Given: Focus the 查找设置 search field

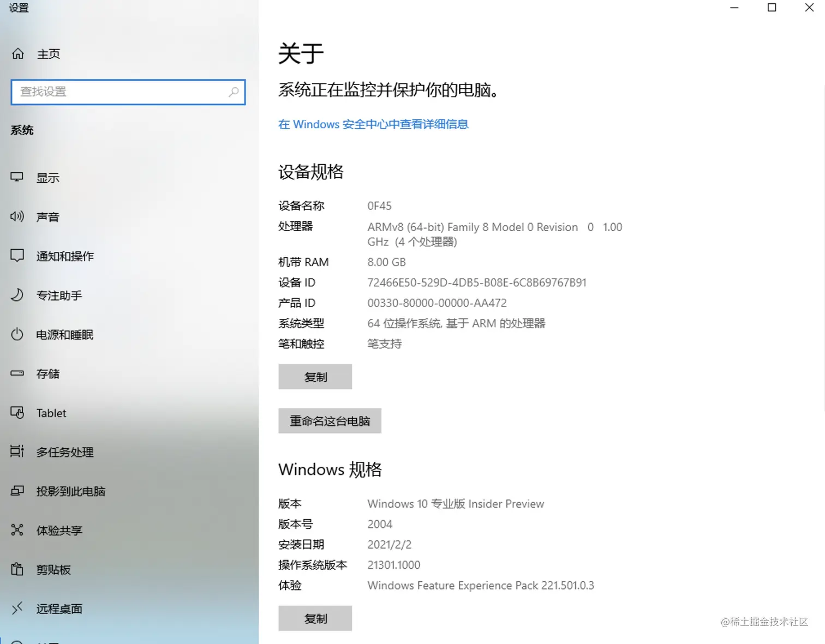Looking at the screenshot, I should pos(128,92).
